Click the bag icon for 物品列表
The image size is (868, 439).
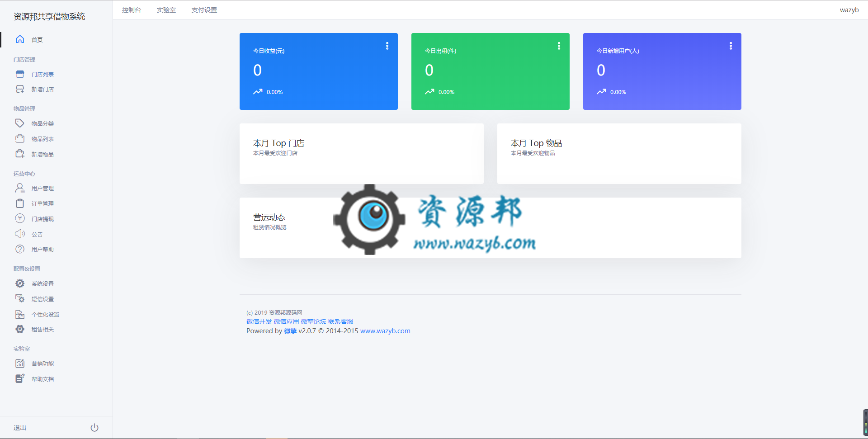tap(20, 138)
